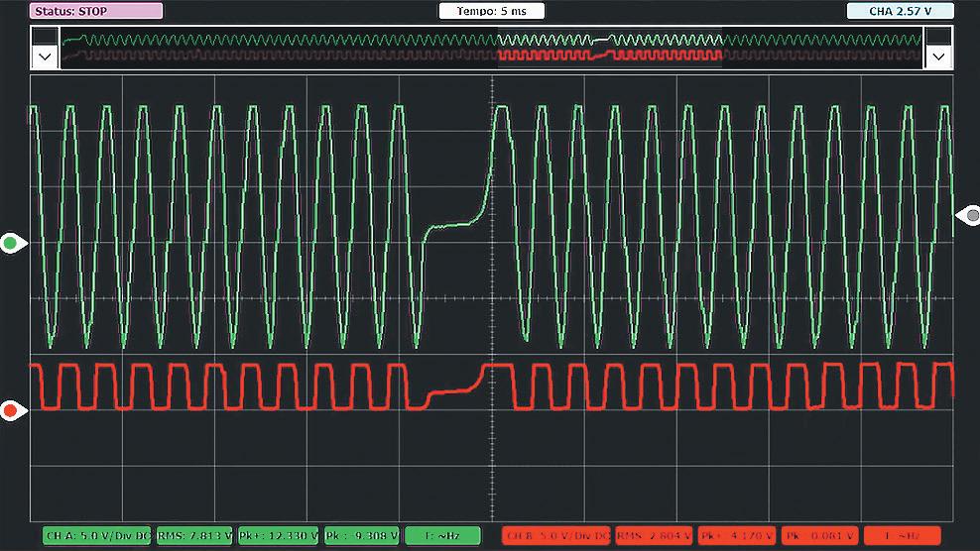Click the green F: ~Hz frequency readout
980x551 pixels.
tap(442, 536)
